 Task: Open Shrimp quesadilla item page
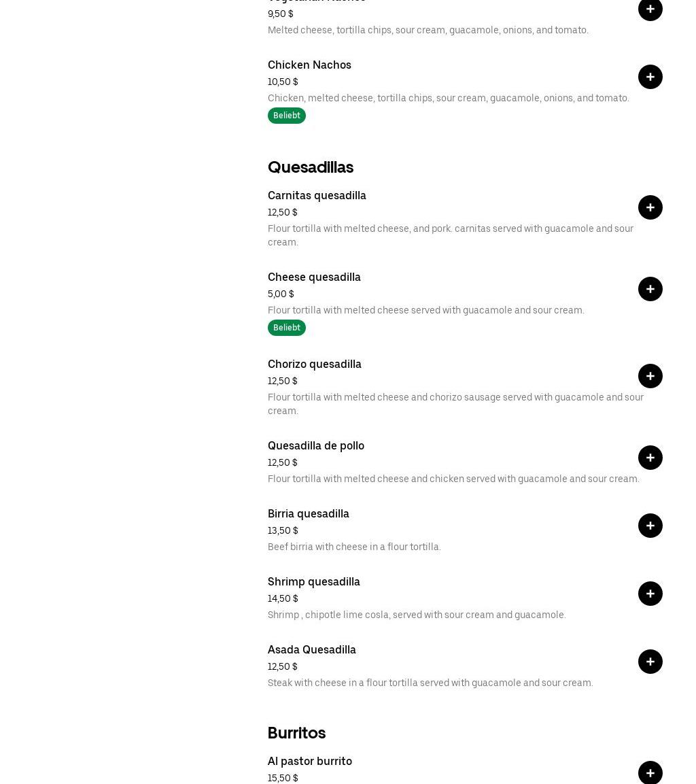(x=314, y=581)
